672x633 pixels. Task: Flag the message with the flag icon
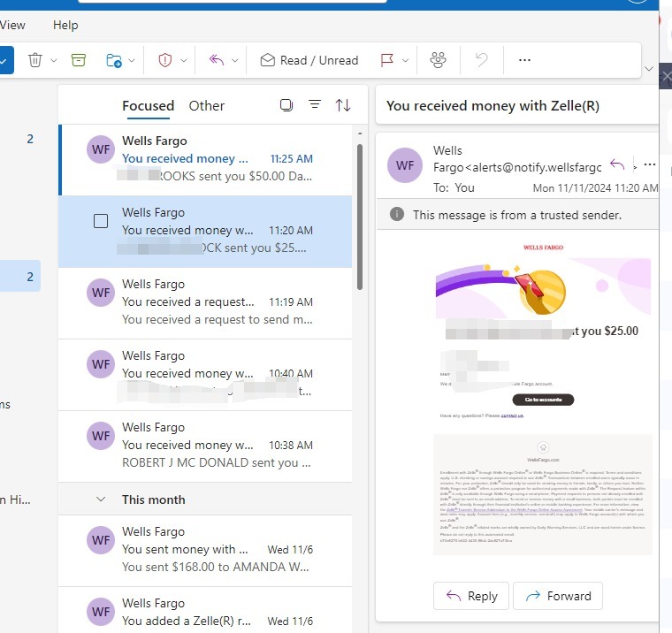387,60
